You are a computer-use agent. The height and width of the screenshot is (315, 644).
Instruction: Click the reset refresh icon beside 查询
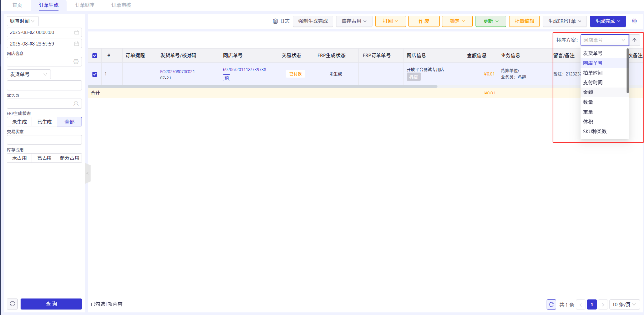(x=12, y=304)
